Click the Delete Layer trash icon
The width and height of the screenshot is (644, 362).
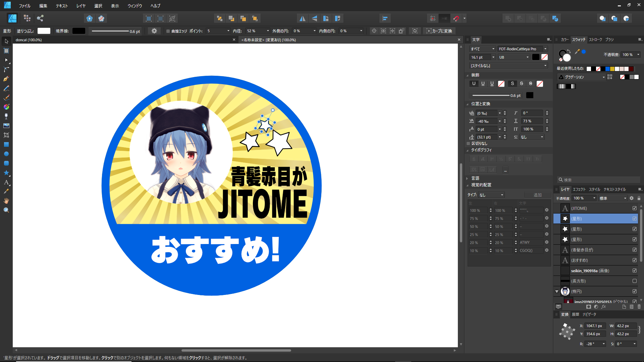[x=639, y=307]
